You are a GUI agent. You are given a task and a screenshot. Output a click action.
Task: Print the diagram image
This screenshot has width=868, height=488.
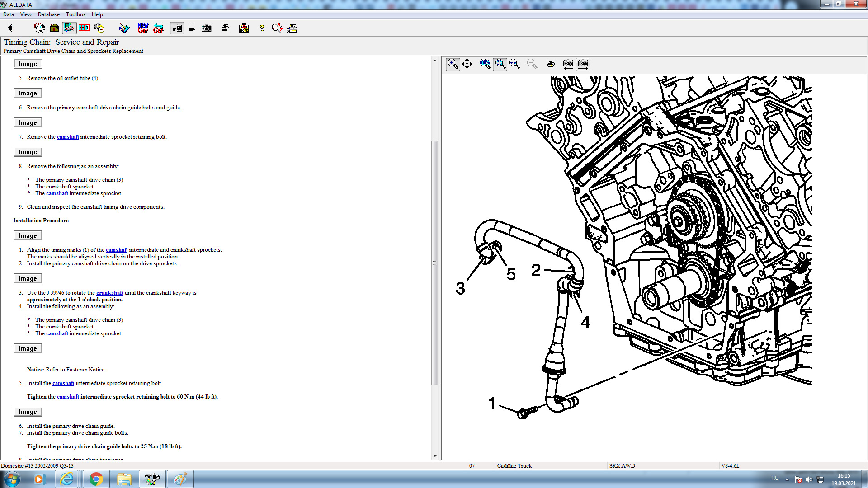(x=551, y=64)
